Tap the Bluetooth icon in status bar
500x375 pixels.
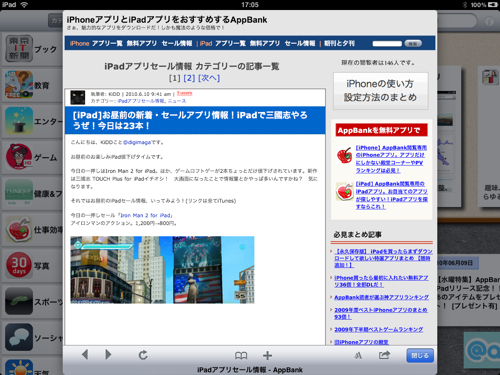click(465, 5)
